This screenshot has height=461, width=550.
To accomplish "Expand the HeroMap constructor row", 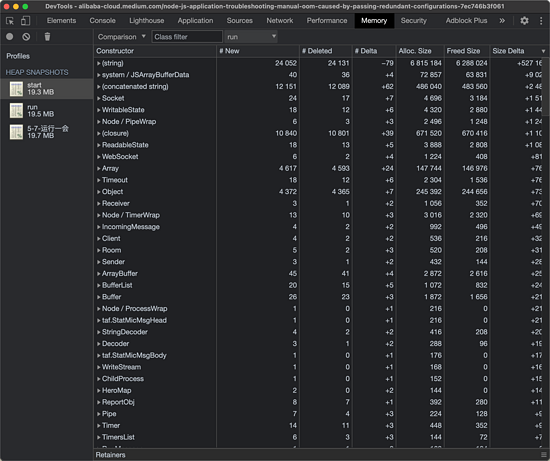I will (x=99, y=390).
